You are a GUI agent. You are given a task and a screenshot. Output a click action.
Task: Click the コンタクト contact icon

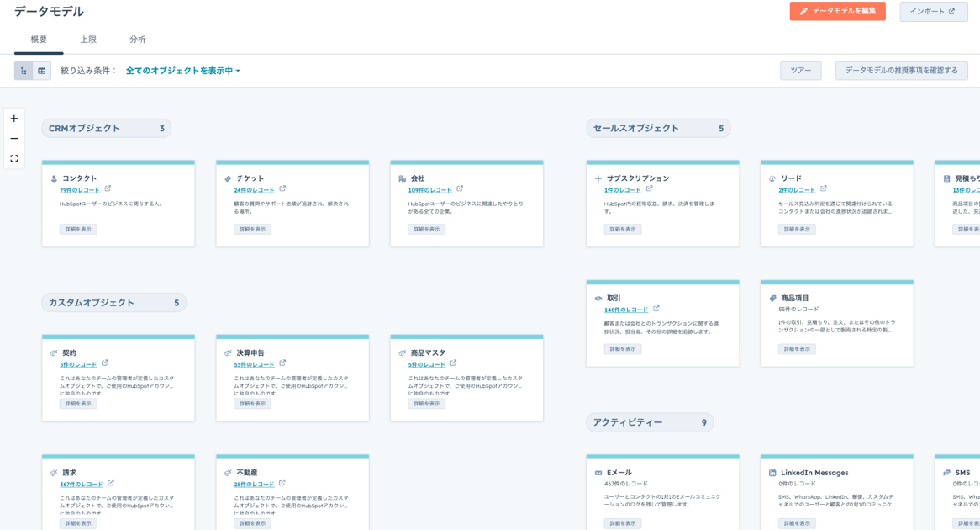53,178
